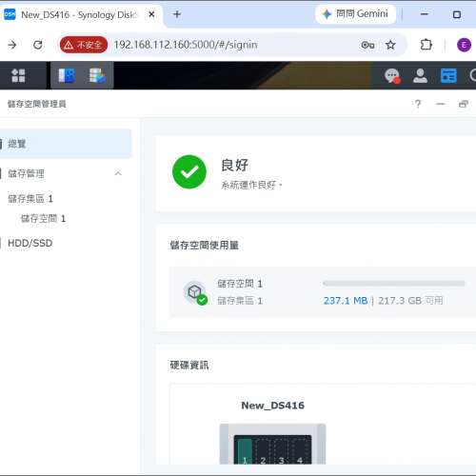The height and width of the screenshot is (476, 476).
Task: Select drive bay 1 in the diagram
Action: tap(245, 451)
